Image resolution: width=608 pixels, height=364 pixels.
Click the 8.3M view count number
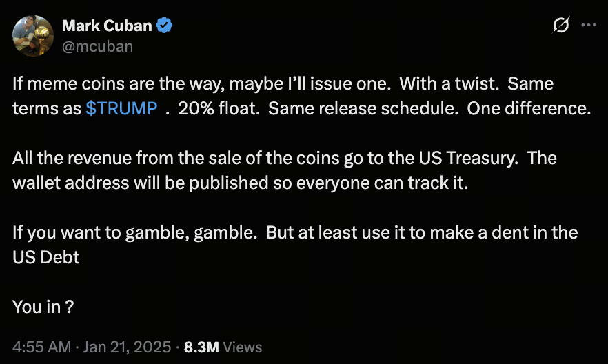point(201,346)
